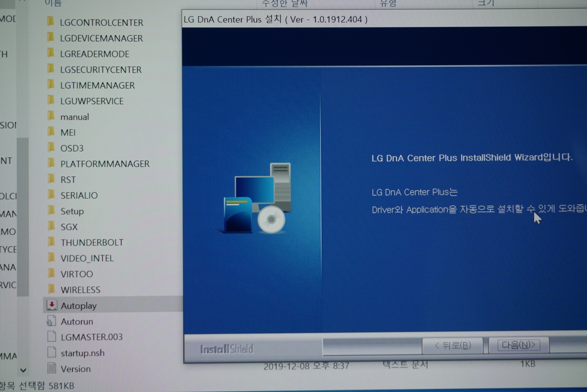Click the startup.nsh file icon
Image resolution: width=587 pixels, height=392 pixels.
pos(52,352)
